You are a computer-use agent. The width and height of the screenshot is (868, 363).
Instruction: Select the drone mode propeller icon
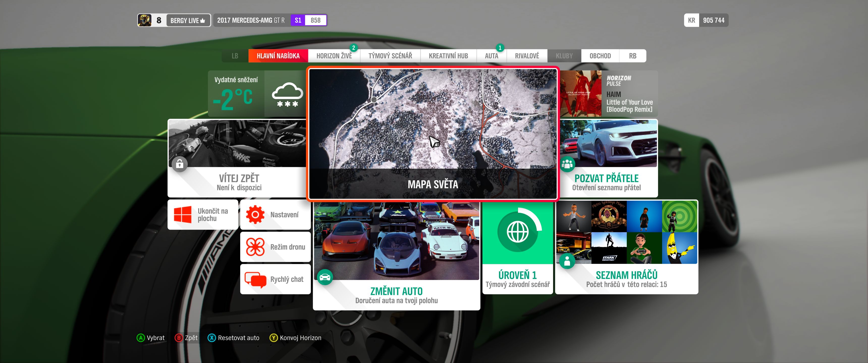pos(255,247)
